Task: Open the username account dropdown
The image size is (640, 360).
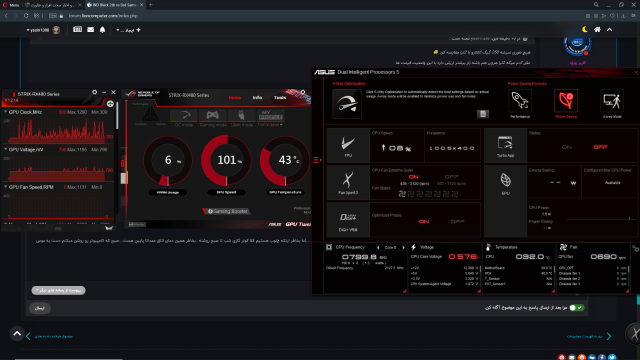Action: [x=38, y=30]
